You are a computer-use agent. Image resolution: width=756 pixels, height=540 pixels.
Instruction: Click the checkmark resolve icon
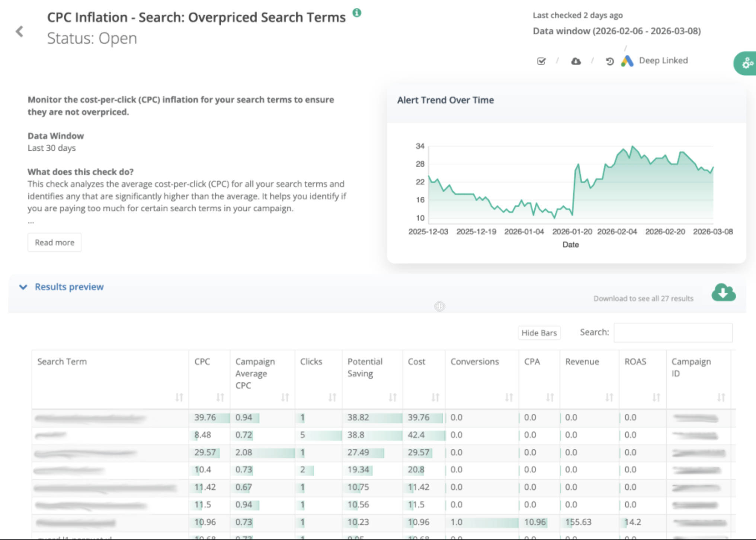point(541,61)
